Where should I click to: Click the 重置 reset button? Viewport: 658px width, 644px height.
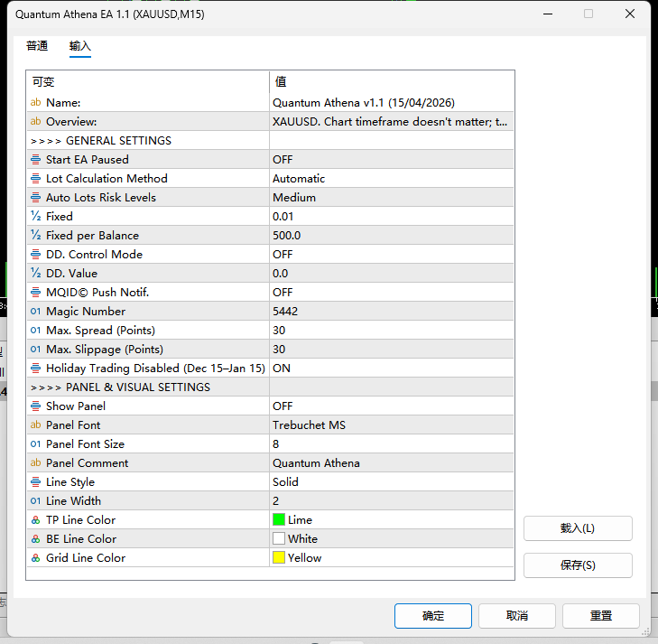pyautogui.click(x=601, y=616)
